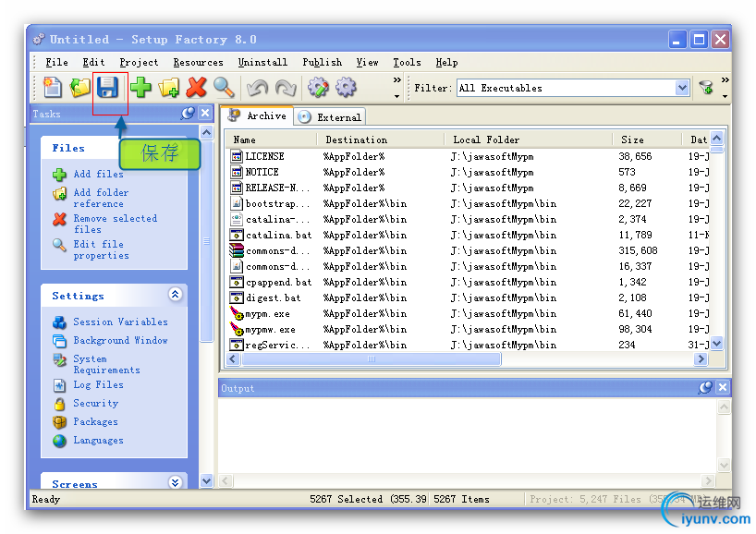Open the Uninstall menu
The height and width of the screenshot is (534, 756).
(x=262, y=63)
